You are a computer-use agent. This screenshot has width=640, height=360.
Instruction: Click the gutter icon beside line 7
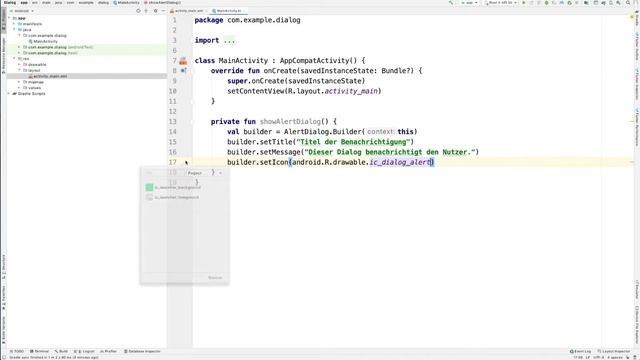point(183,61)
